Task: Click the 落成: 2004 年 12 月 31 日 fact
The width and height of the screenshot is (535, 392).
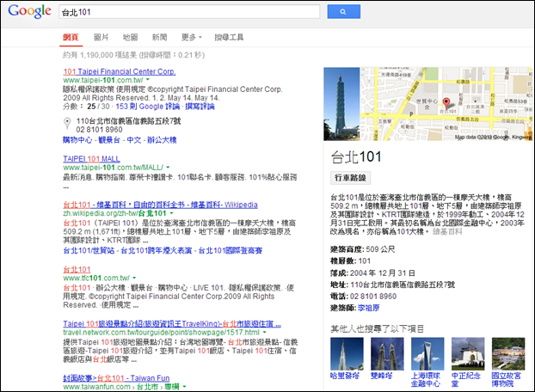Action: tap(372, 273)
